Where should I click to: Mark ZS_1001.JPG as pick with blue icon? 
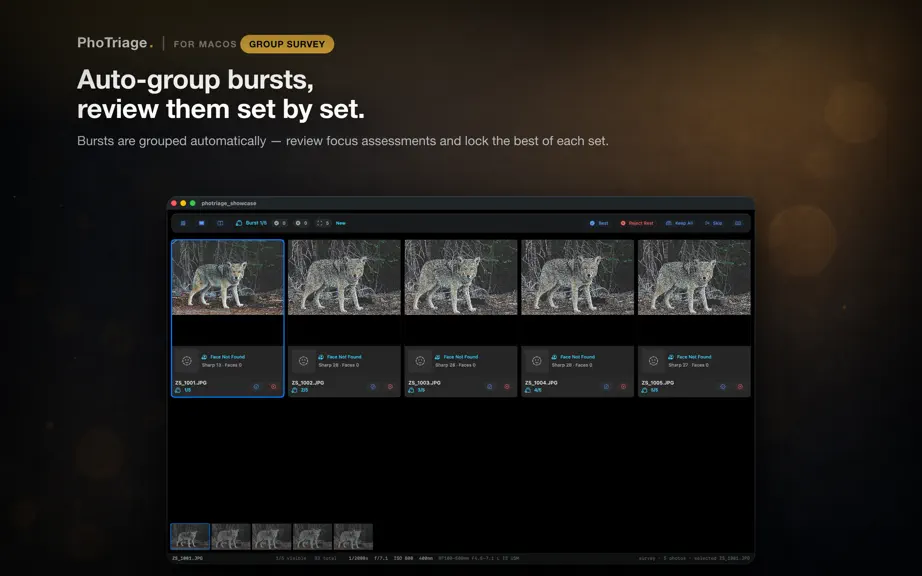point(256,387)
